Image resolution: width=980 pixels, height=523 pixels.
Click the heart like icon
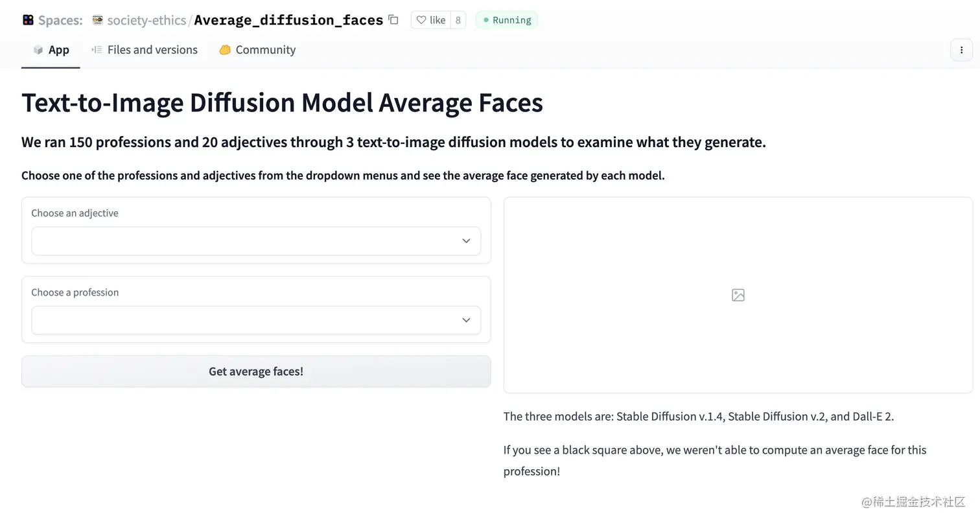point(421,20)
